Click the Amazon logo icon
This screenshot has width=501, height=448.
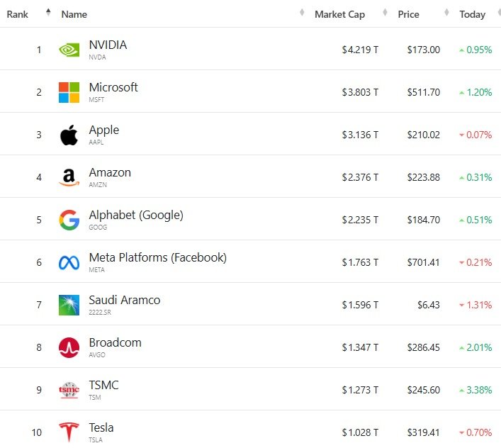pyautogui.click(x=69, y=177)
